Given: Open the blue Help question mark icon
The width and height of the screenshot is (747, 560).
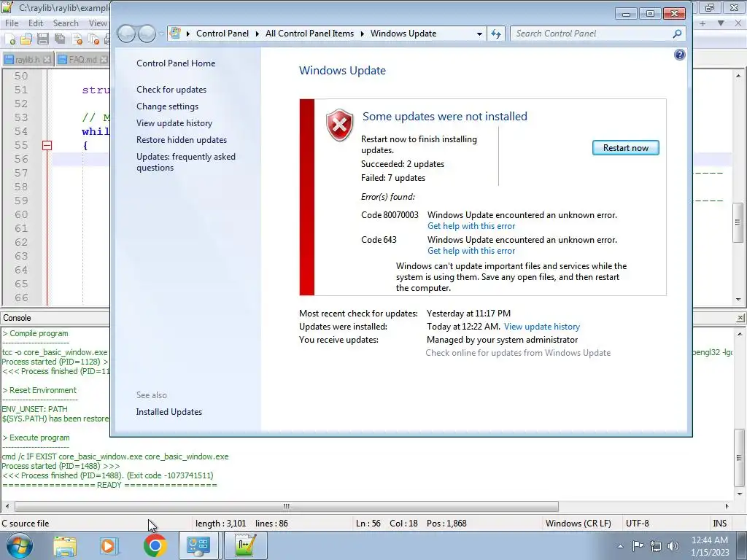Looking at the screenshot, I should coord(679,55).
